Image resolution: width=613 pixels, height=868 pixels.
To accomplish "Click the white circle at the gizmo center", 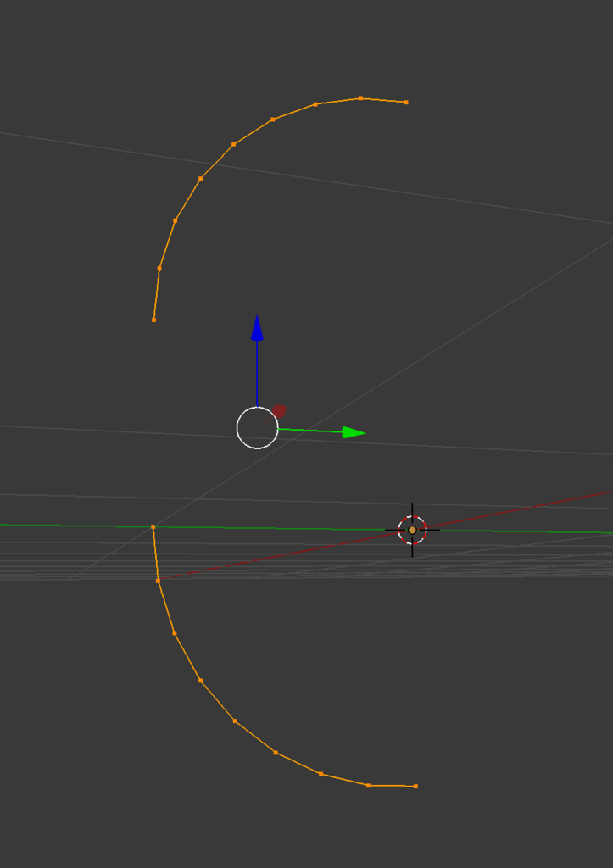I will pyautogui.click(x=258, y=428).
